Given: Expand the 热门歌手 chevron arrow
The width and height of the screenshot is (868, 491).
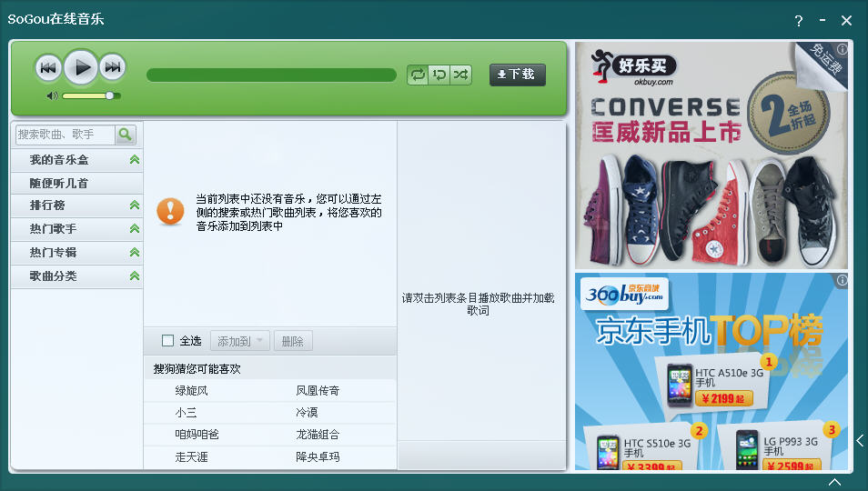Looking at the screenshot, I should 134,228.
